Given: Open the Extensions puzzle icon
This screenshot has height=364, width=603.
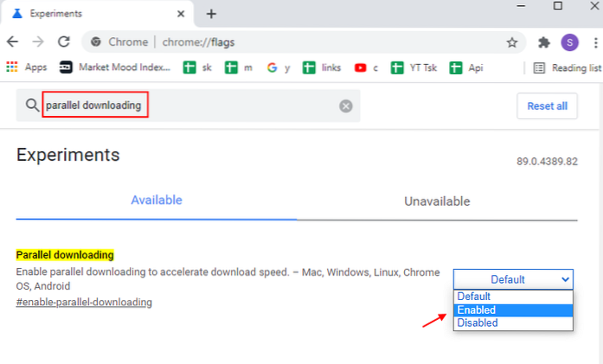Looking at the screenshot, I should tap(543, 42).
